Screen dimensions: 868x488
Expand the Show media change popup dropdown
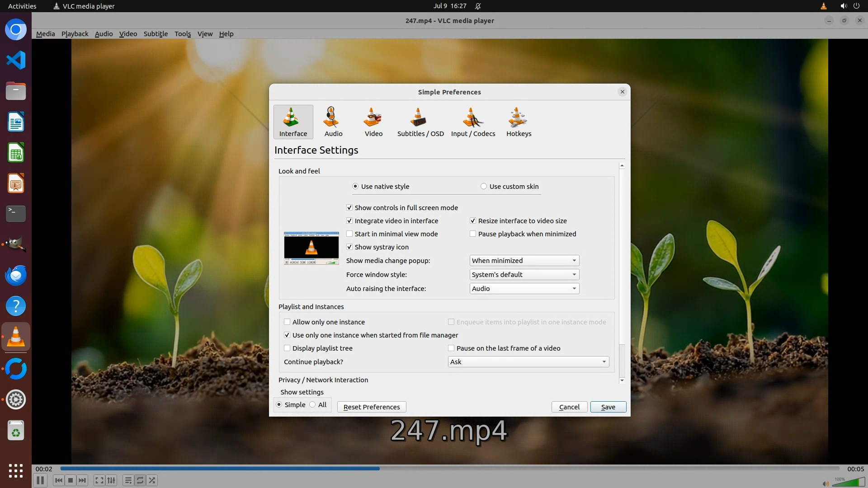tap(524, 261)
